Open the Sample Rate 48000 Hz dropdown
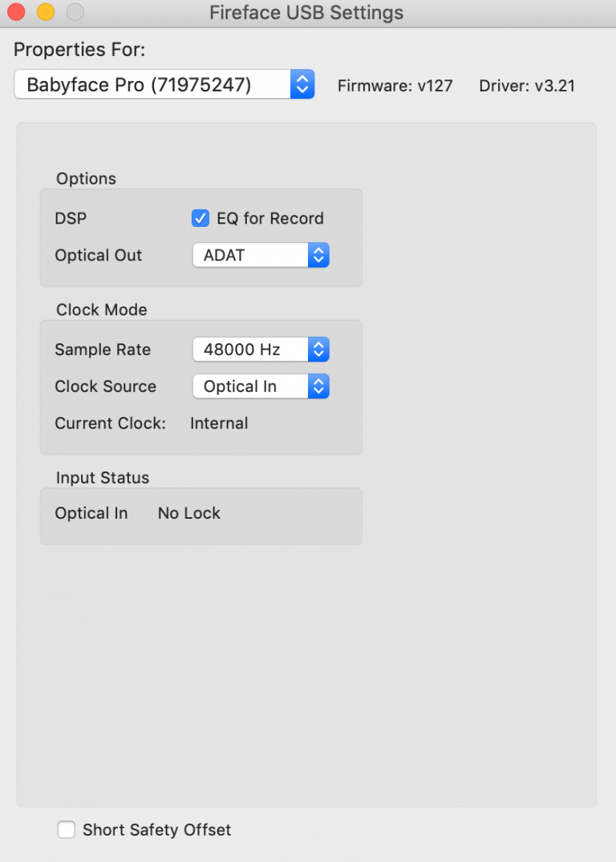 point(261,350)
